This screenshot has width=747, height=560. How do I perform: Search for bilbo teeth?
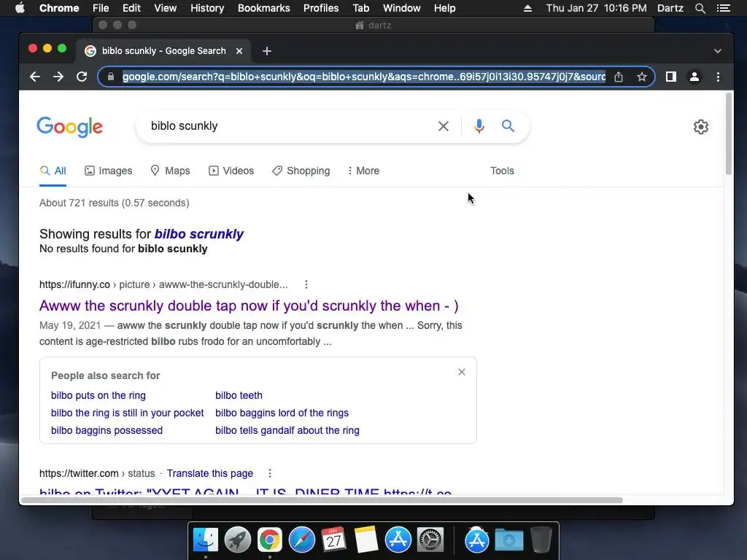(x=239, y=395)
